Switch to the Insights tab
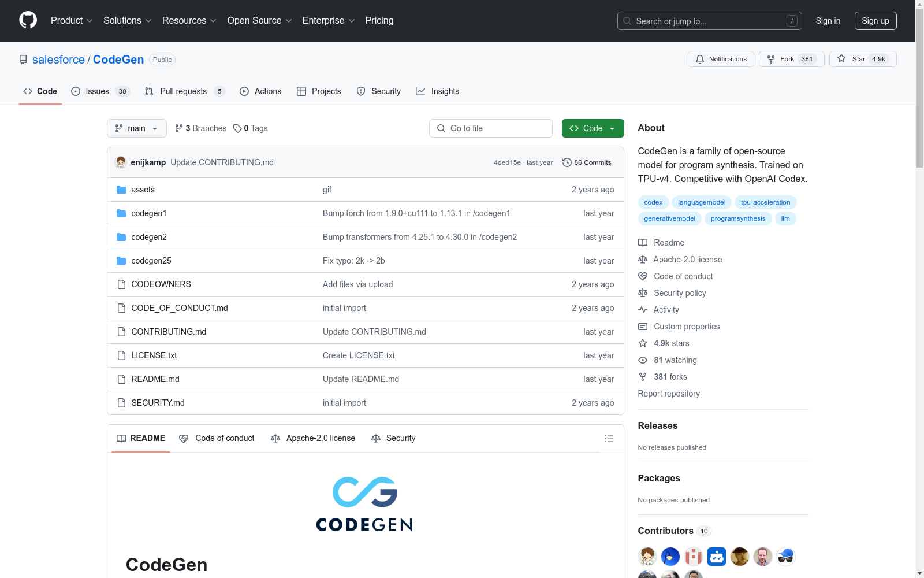This screenshot has width=924, height=578. coord(438,91)
